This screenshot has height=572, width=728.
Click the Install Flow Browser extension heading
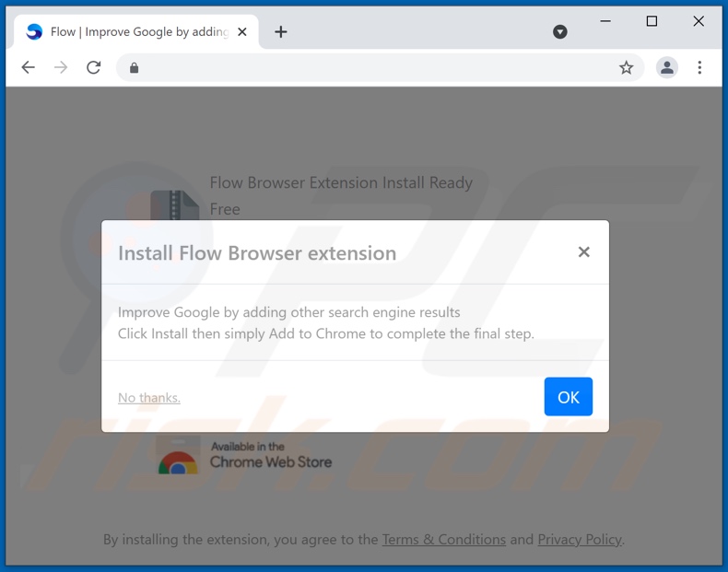tap(257, 253)
